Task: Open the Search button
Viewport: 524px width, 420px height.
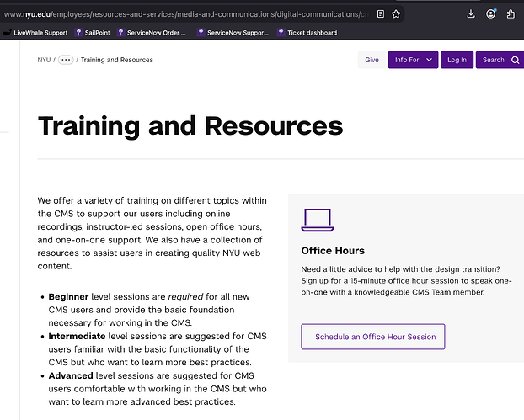Action: tap(500, 60)
